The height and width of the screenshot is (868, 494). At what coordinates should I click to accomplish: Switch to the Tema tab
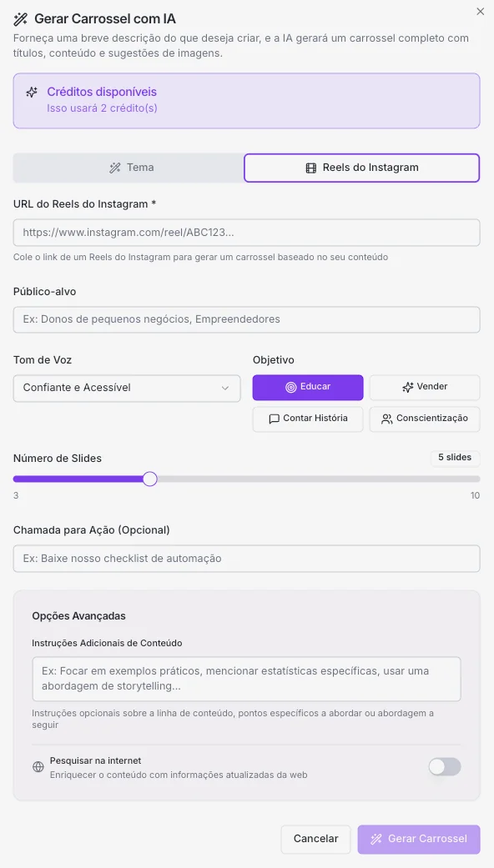131,167
